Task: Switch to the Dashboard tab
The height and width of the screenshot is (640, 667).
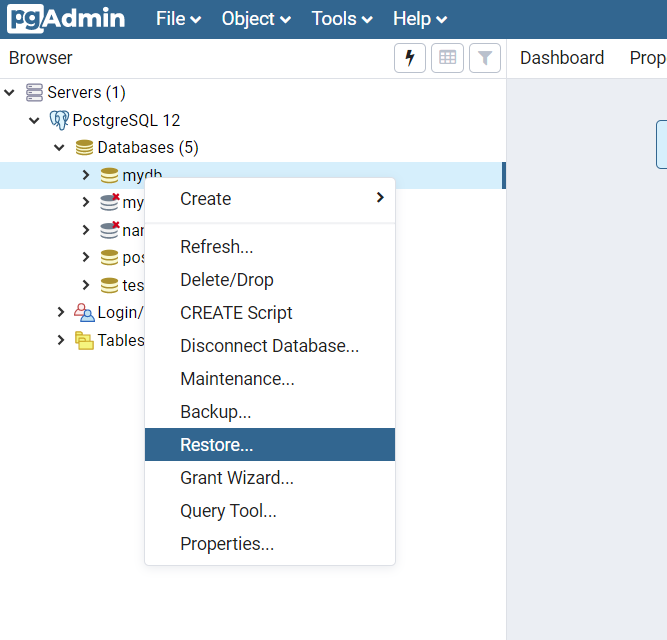Action: click(562, 58)
